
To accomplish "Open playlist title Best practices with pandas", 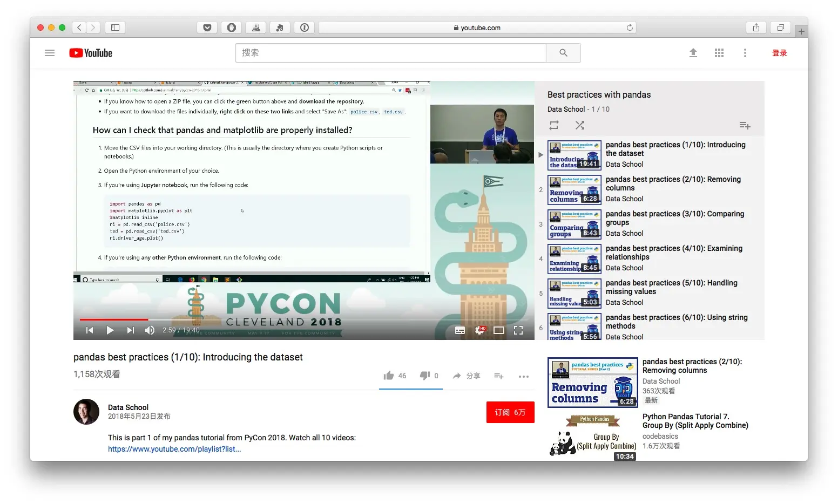I will pyautogui.click(x=599, y=94).
